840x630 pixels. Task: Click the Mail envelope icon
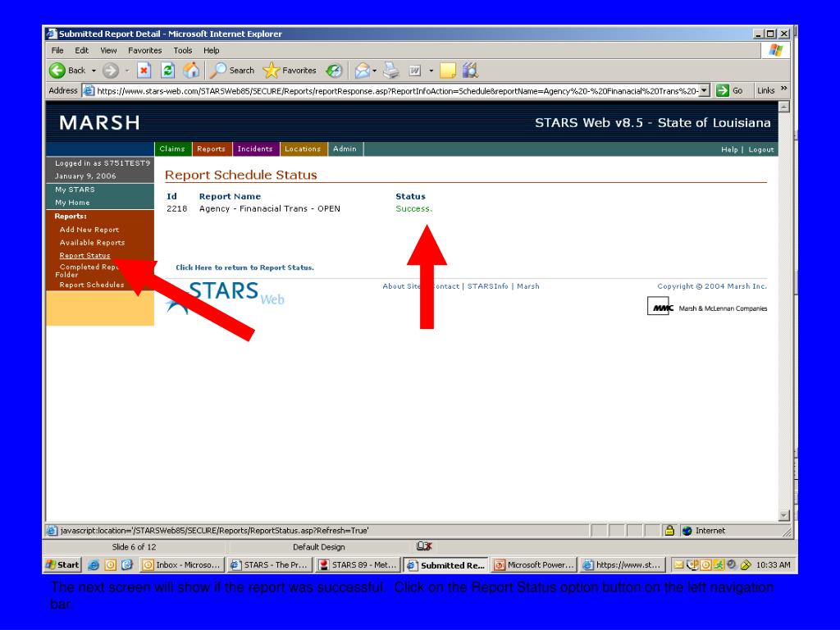point(362,71)
